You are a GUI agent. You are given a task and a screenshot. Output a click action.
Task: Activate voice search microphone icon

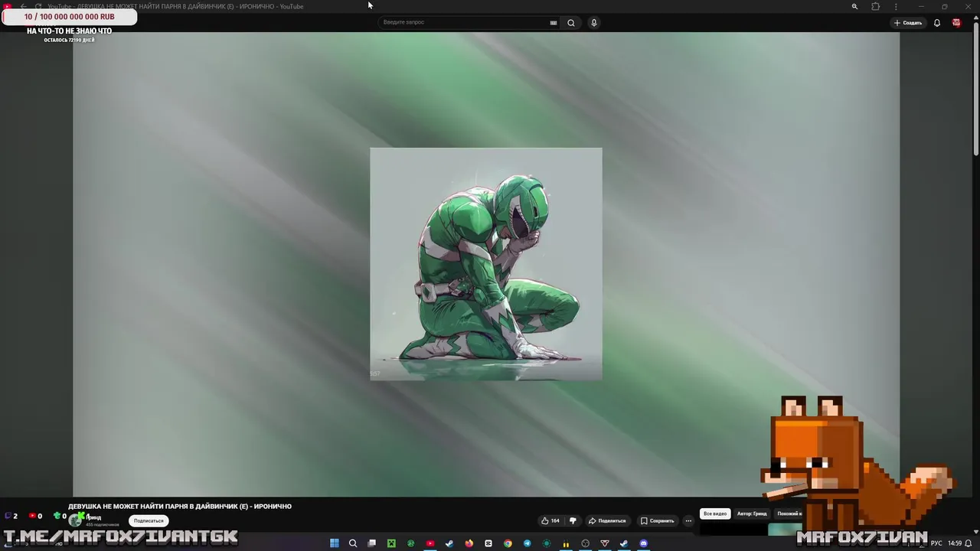[593, 23]
